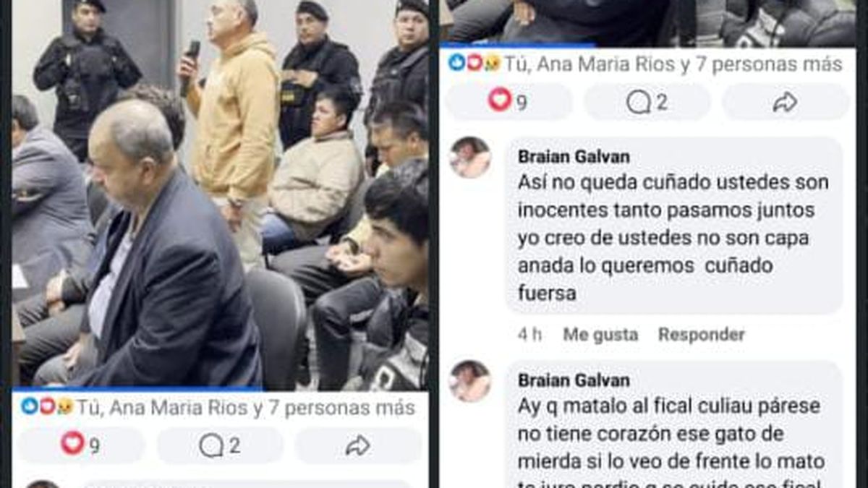Open Braian Galvan name on second comment
868x488 pixels.
574,380
